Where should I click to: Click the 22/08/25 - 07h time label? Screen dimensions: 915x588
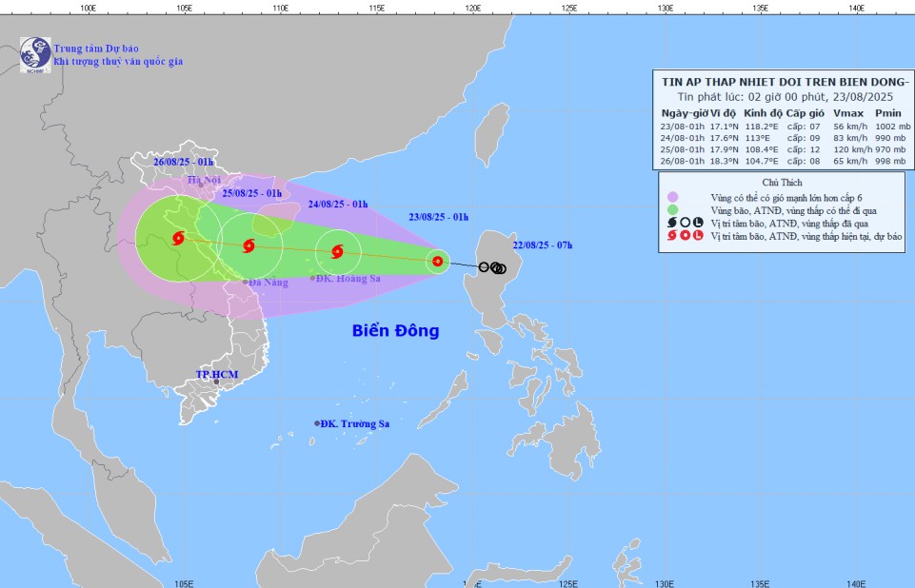[541, 245]
